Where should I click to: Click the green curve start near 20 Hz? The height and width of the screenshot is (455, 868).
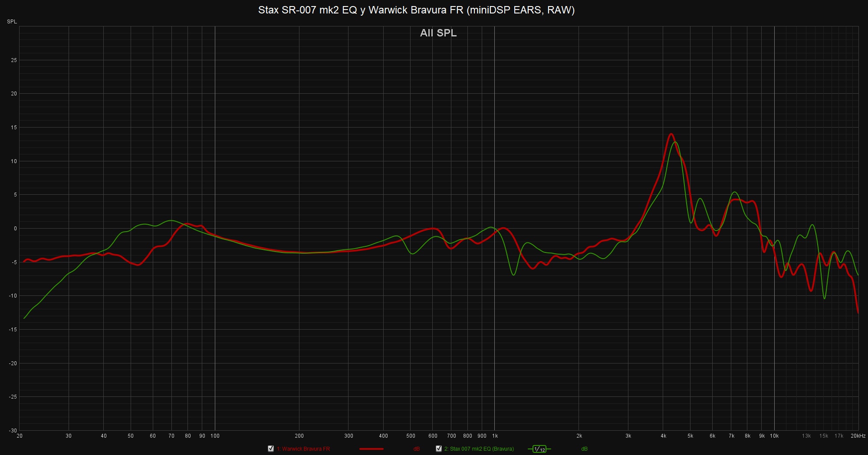[x=24, y=318]
